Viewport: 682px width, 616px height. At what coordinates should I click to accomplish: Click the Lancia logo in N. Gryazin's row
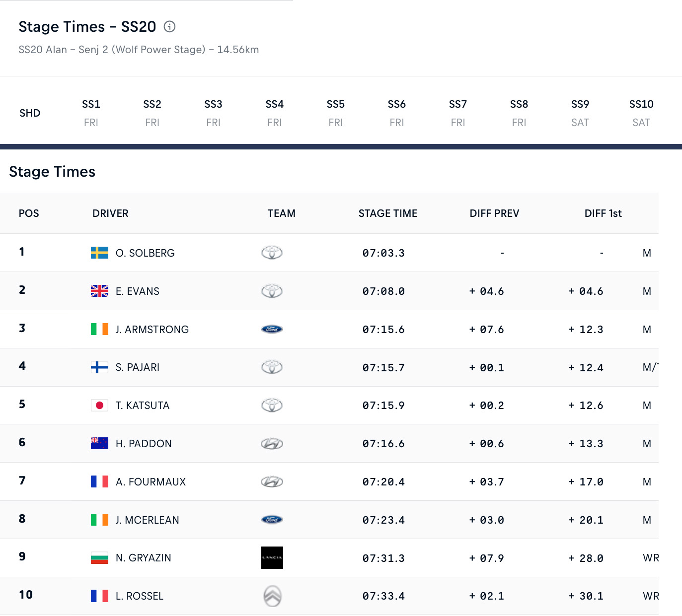(272, 557)
